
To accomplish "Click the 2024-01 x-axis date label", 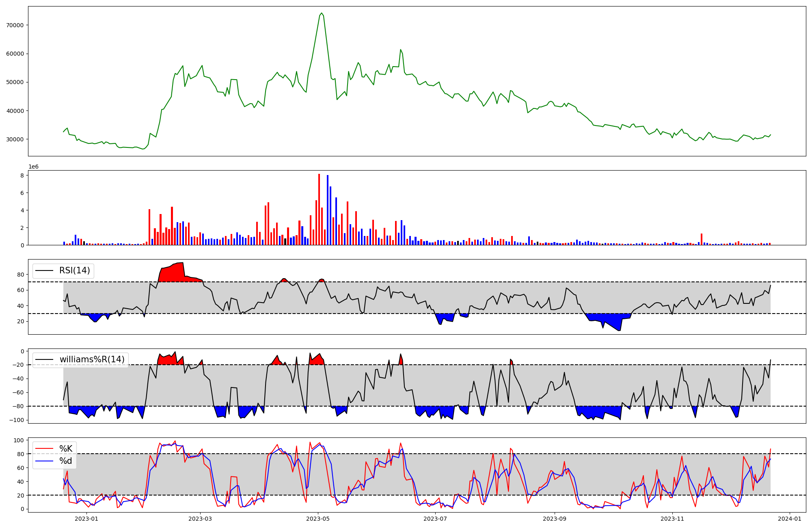I will point(790,518).
